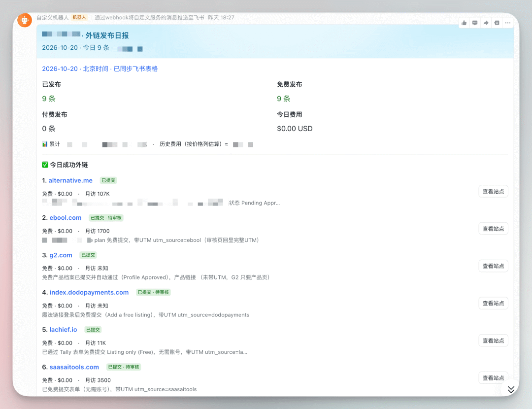Screen dimensions: 532x409
Task: Click 查看站点 for index.dodopayments.com
Action: coord(493,303)
